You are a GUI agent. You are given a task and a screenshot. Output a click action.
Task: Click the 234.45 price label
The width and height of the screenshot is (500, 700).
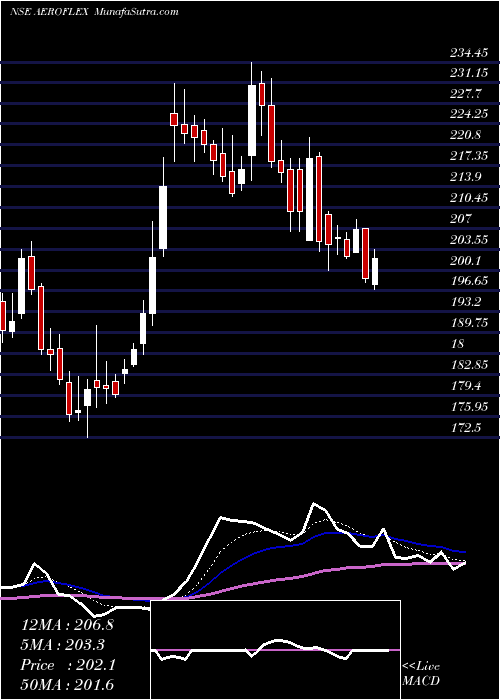pos(469,53)
